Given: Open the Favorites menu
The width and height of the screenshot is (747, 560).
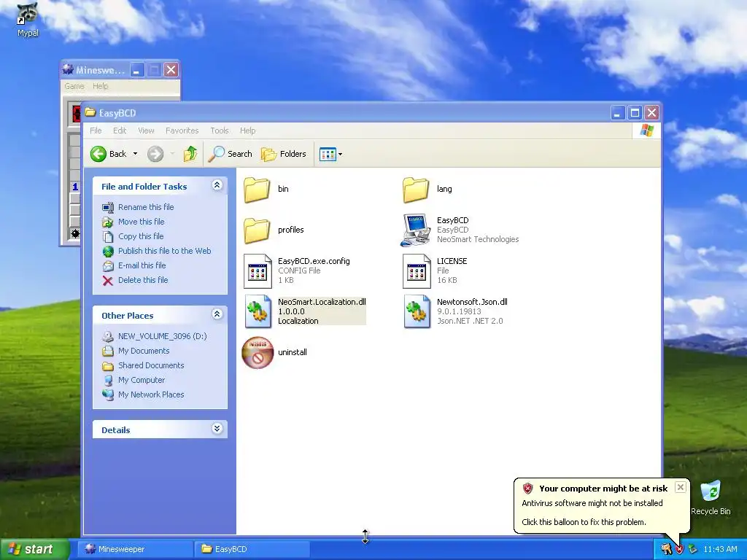Looking at the screenshot, I should 182,131.
